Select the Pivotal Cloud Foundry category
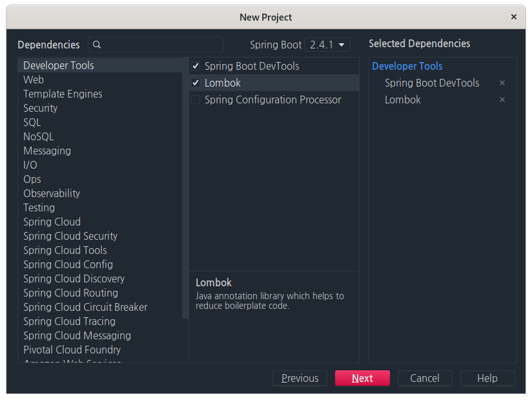532x400 pixels. 100,350
